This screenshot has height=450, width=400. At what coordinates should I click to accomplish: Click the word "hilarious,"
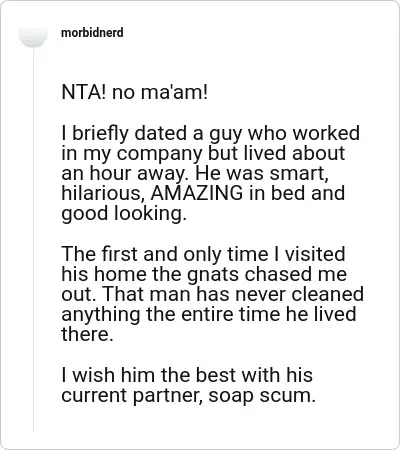tap(103, 193)
